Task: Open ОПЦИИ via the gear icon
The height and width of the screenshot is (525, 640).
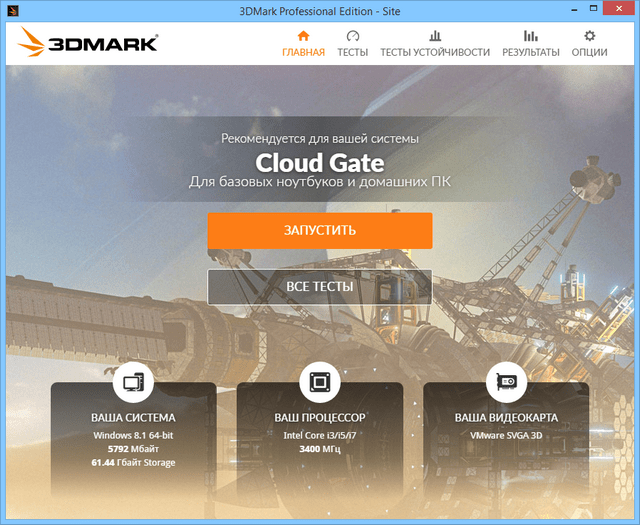Action: (589, 36)
